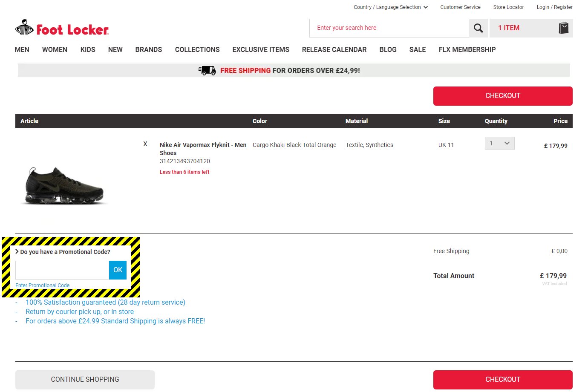Open Nike Air Vapormax Flyknit product title
This screenshot has height=392, width=588.
pyautogui.click(x=203, y=149)
